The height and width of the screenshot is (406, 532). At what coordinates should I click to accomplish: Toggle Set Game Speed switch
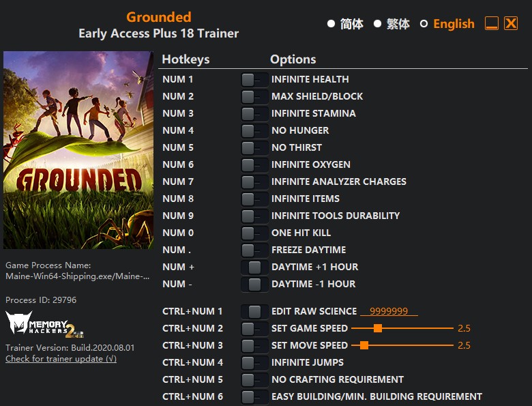pos(254,329)
